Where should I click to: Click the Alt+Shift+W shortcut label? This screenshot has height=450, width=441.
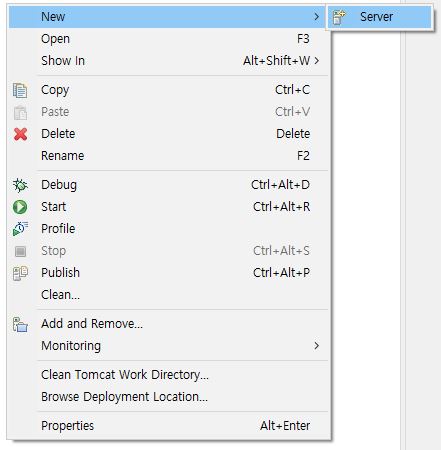(277, 61)
